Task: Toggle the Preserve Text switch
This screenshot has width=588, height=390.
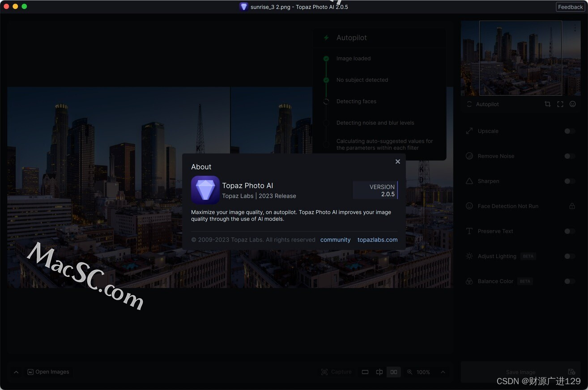Action: 569,231
